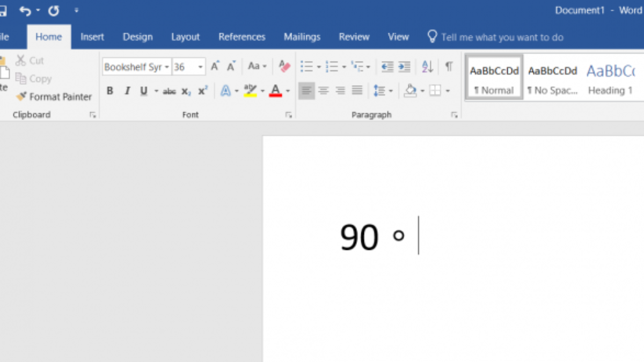Open the font size dropdown
The width and height of the screenshot is (644, 362).
(x=200, y=67)
